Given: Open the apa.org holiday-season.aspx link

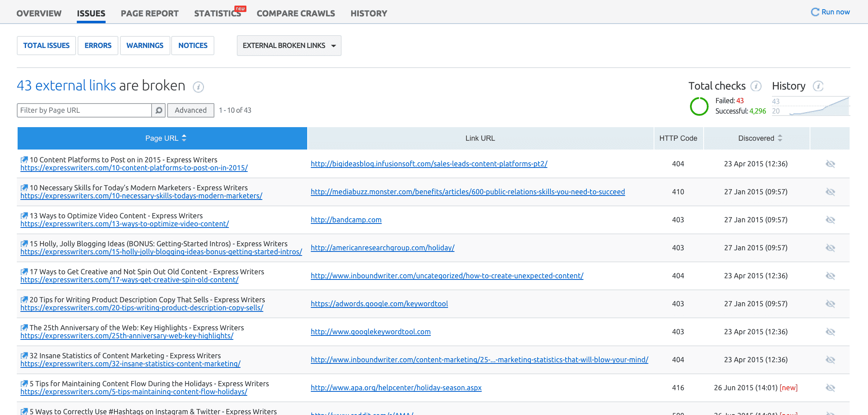Looking at the screenshot, I should (x=396, y=388).
